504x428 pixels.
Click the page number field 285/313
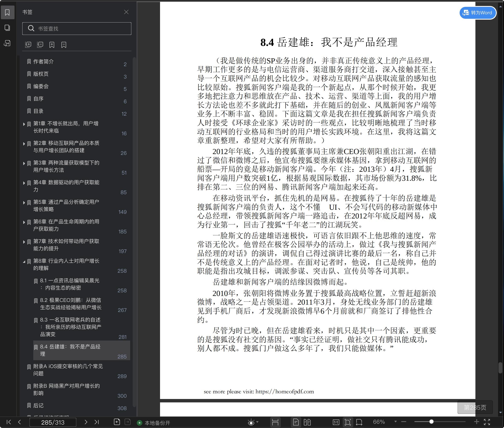53,422
